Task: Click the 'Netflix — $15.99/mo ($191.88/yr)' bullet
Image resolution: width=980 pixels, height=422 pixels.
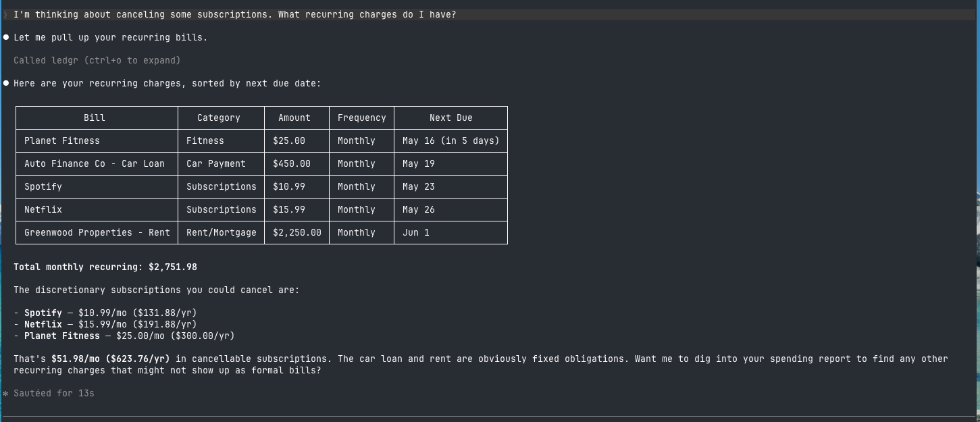Action: [105, 324]
